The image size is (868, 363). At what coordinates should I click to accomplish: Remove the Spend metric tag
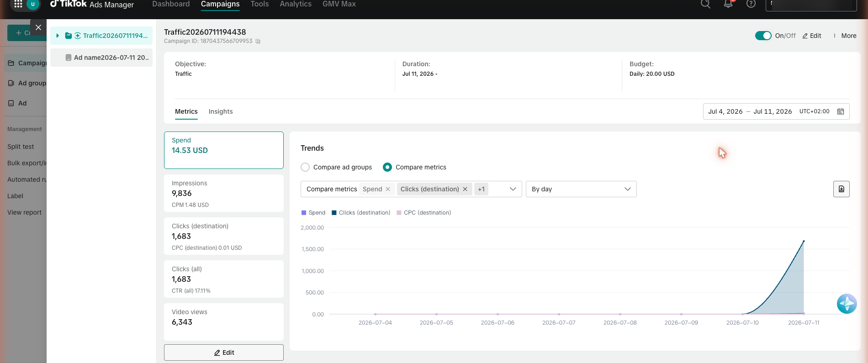pyautogui.click(x=388, y=189)
